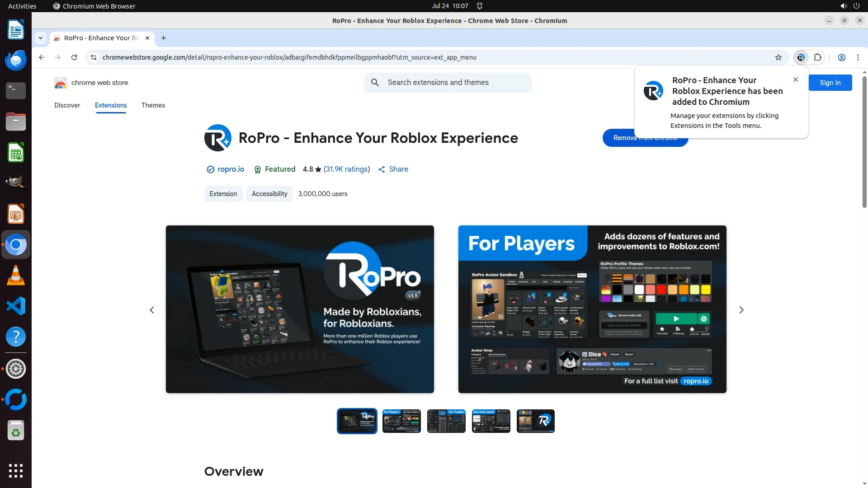Open Chromium three-dot menu
This screenshot has height=488, width=868.
(x=858, y=57)
